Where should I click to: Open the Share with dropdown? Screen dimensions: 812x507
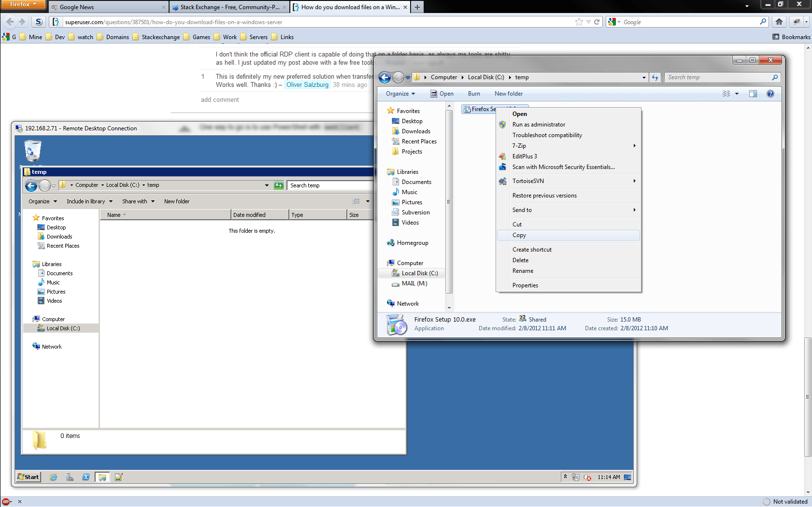coord(138,201)
